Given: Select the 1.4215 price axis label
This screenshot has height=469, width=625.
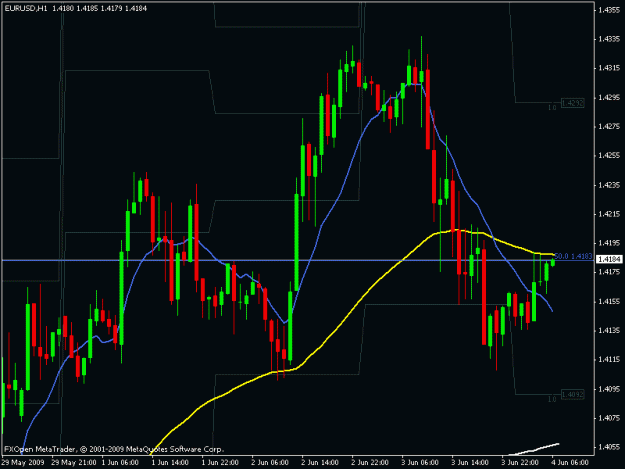Looking at the screenshot, I should coord(609,214).
